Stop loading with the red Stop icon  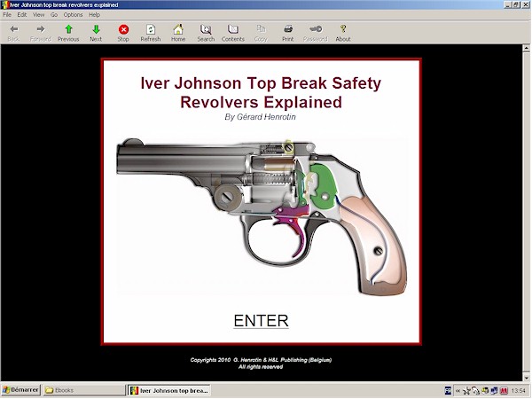point(123,29)
